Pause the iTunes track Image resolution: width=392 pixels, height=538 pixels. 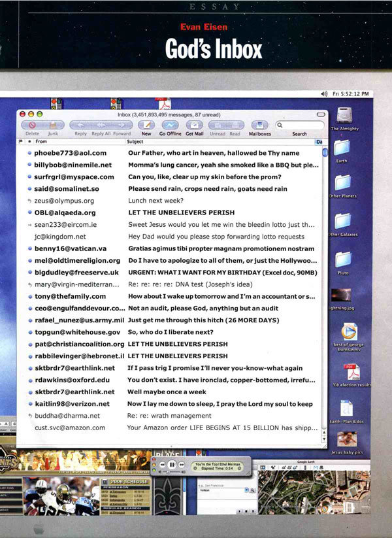[x=171, y=465]
